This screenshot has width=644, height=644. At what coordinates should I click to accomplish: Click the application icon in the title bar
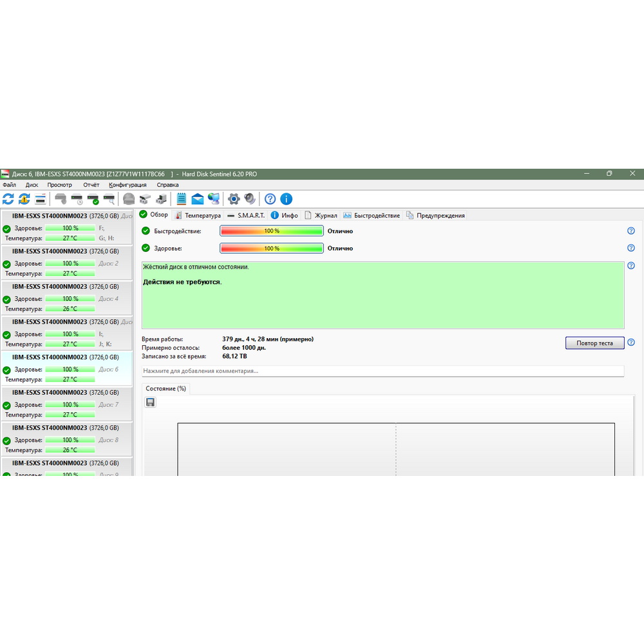(x=5, y=174)
